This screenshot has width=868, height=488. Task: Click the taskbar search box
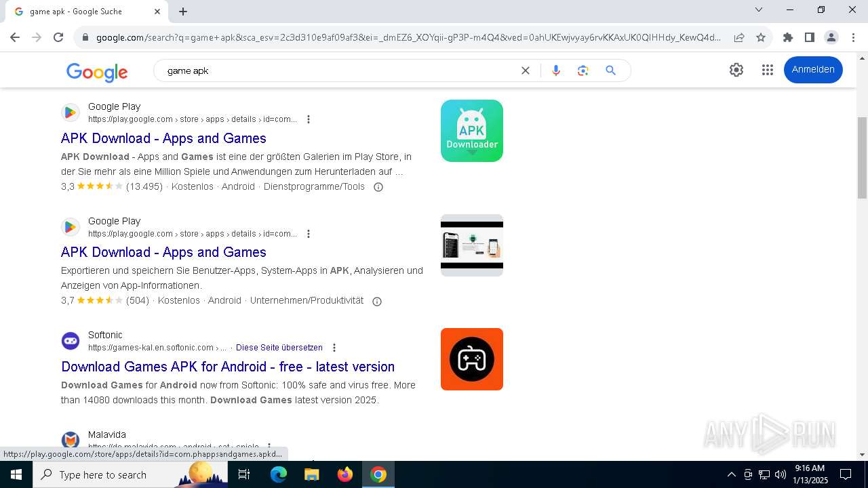coord(130,474)
